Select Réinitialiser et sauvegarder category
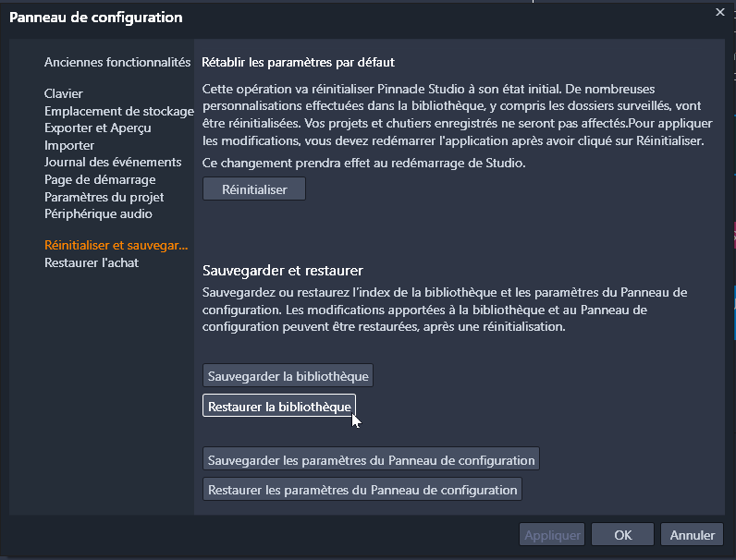The image size is (736, 560). pyautogui.click(x=117, y=246)
